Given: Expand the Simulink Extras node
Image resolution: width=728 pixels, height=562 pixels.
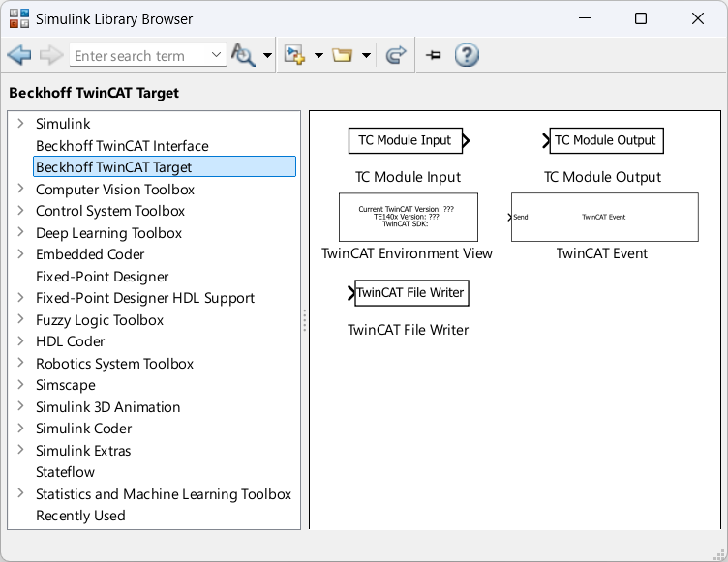Looking at the screenshot, I should [x=20, y=450].
